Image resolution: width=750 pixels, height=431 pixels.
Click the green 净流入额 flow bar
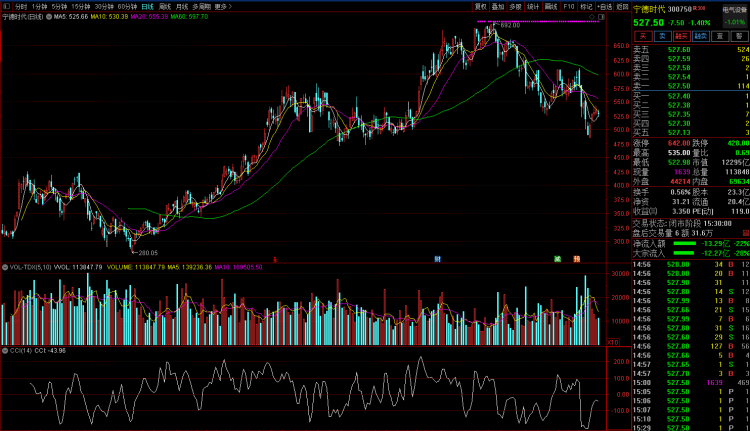click(683, 243)
